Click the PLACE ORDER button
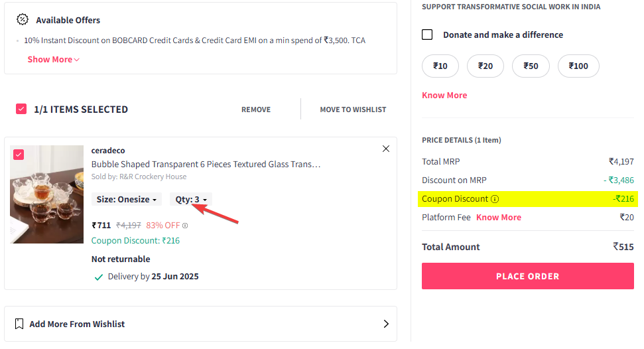The image size is (644, 349). point(528,276)
